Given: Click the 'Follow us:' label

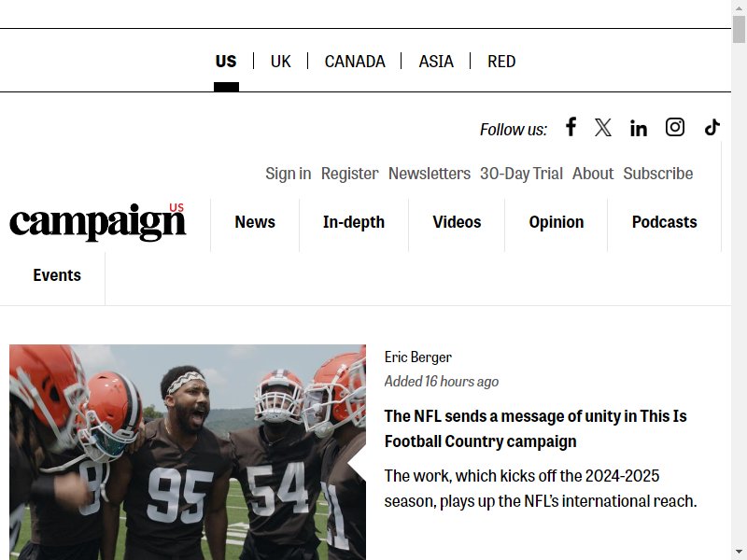Looking at the screenshot, I should click(x=513, y=130).
